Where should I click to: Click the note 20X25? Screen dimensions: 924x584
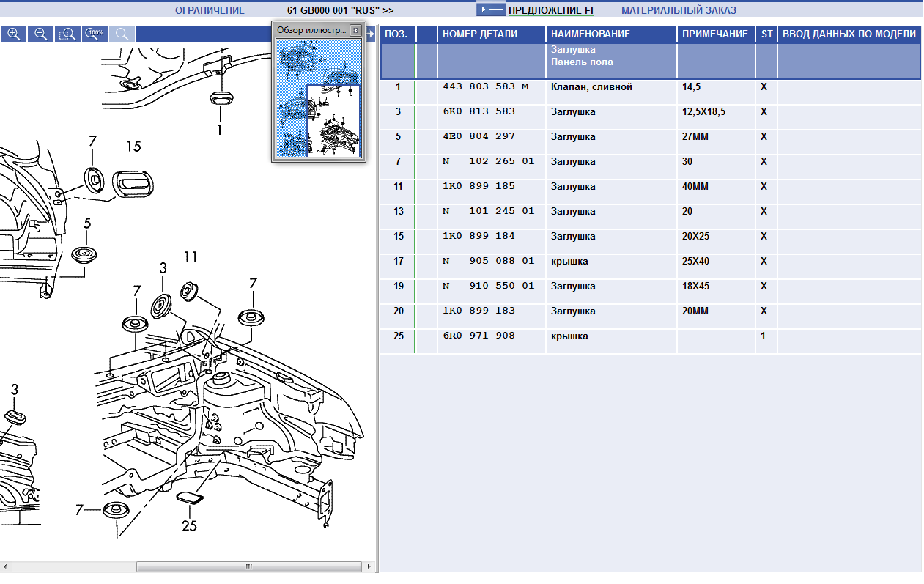[696, 236]
